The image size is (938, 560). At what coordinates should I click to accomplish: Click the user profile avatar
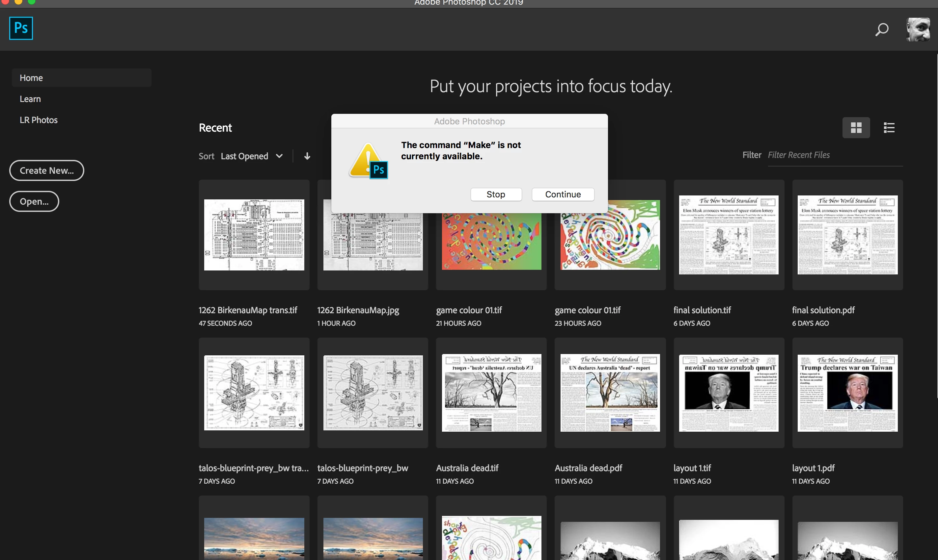[x=918, y=29]
